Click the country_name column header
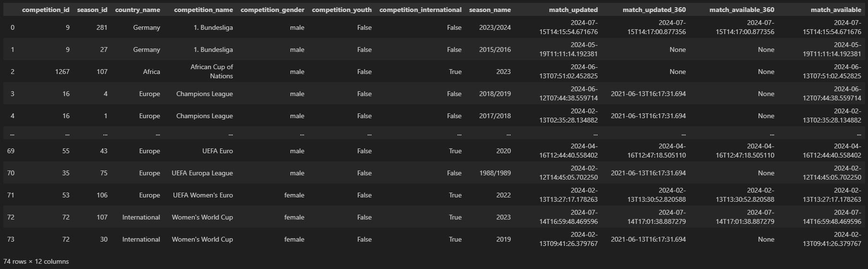Viewport: 868px width, 269px height. click(x=138, y=10)
